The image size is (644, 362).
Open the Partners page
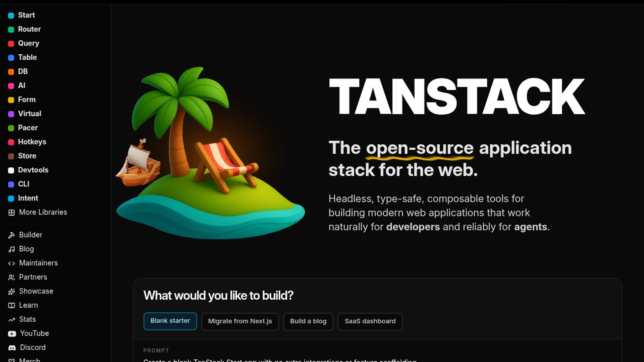coord(33,277)
